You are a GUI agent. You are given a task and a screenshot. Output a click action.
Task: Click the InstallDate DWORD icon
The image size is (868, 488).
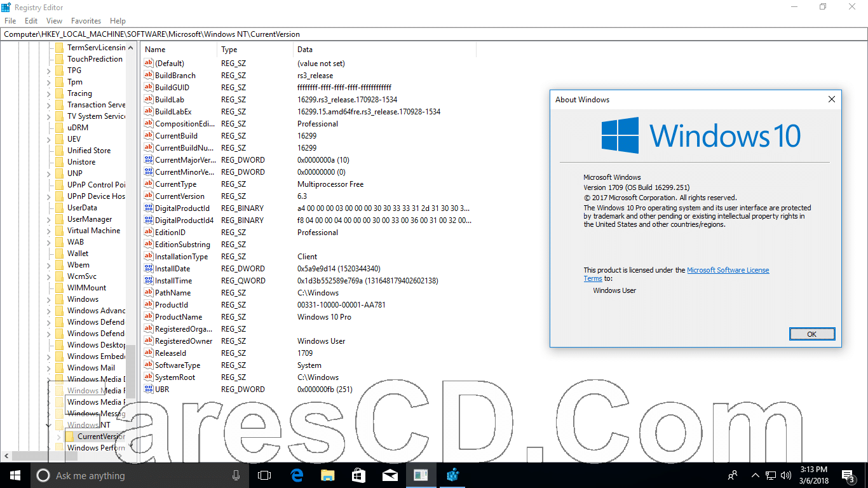pyautogui.click(x=149, y=269)
